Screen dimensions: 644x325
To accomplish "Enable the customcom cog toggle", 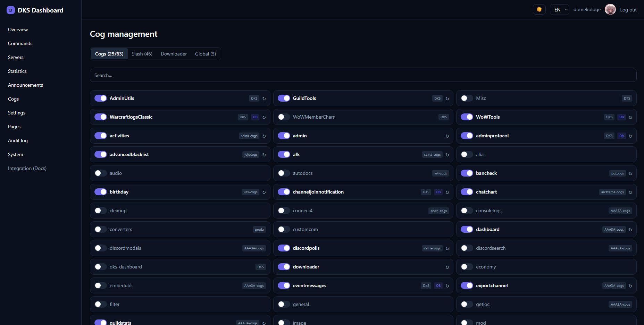I will (x=284, y=229).
